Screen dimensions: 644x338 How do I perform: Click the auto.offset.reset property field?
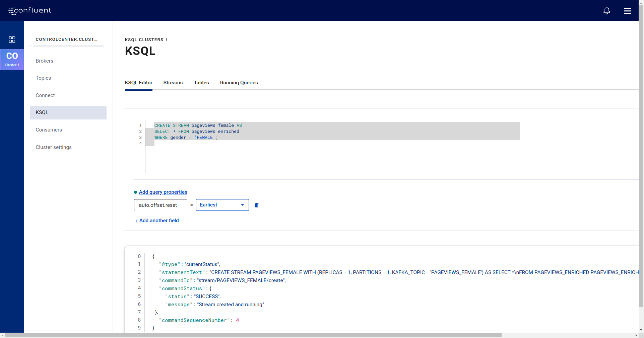coord(160,205)
